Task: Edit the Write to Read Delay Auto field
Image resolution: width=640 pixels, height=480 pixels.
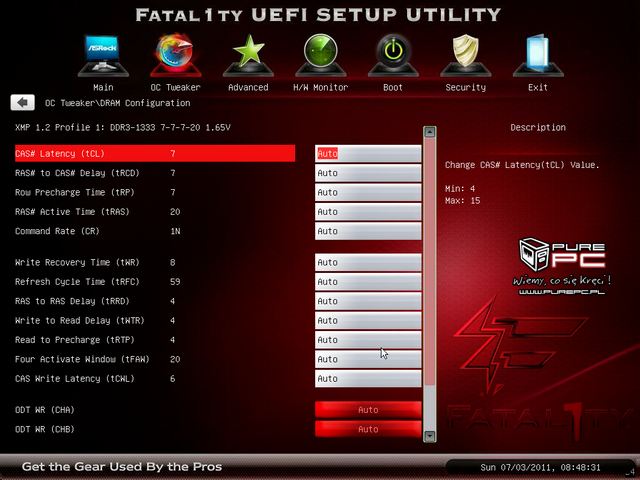Action: [368, 320]
